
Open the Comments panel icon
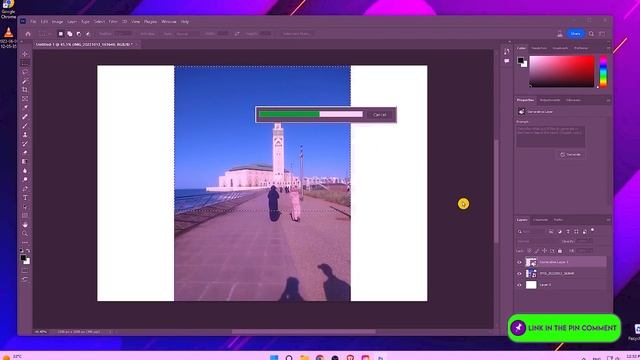[507, 61]
